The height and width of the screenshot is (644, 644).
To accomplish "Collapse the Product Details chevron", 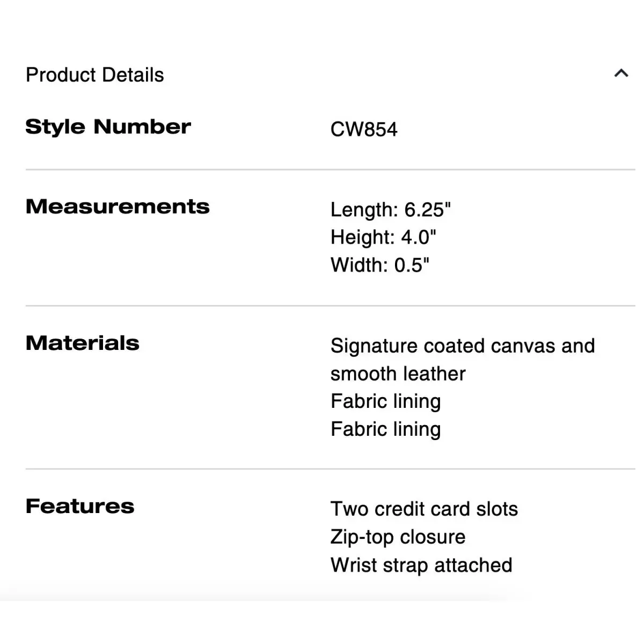I will 621,73.
